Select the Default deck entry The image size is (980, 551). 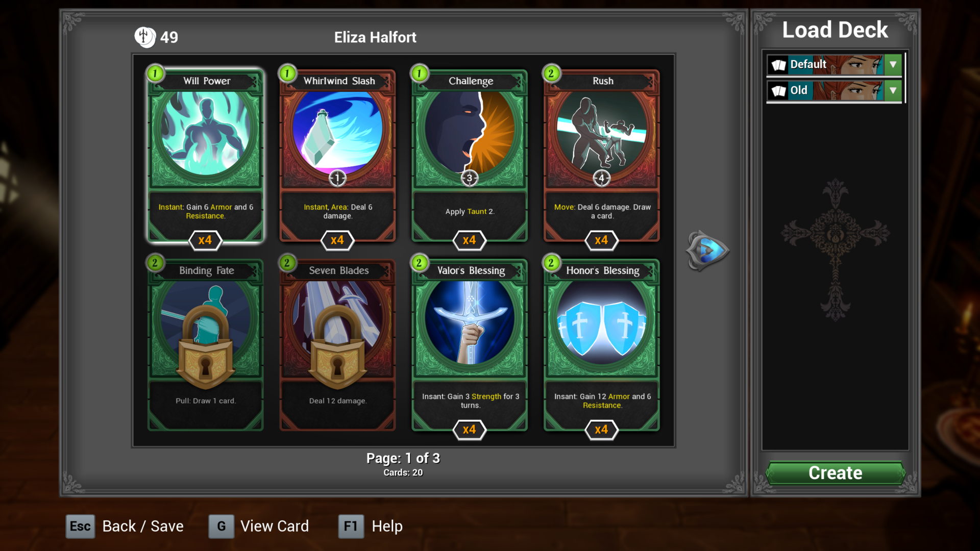click(x=835, y=65)
